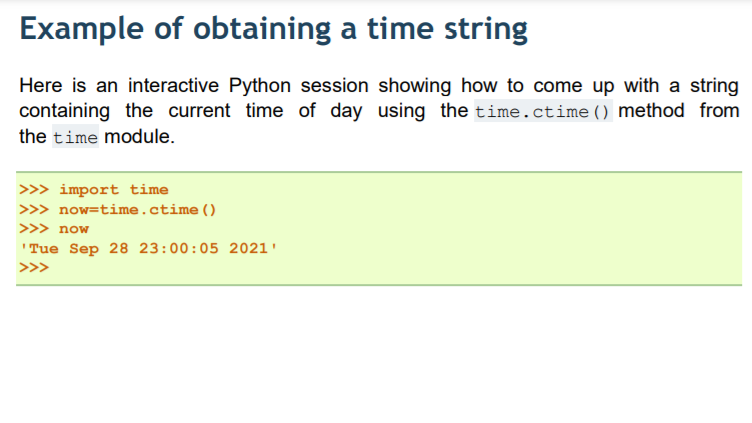Click the word 'Example' in the heading
Screen dimensions: 752x423
tap(82, 30)
